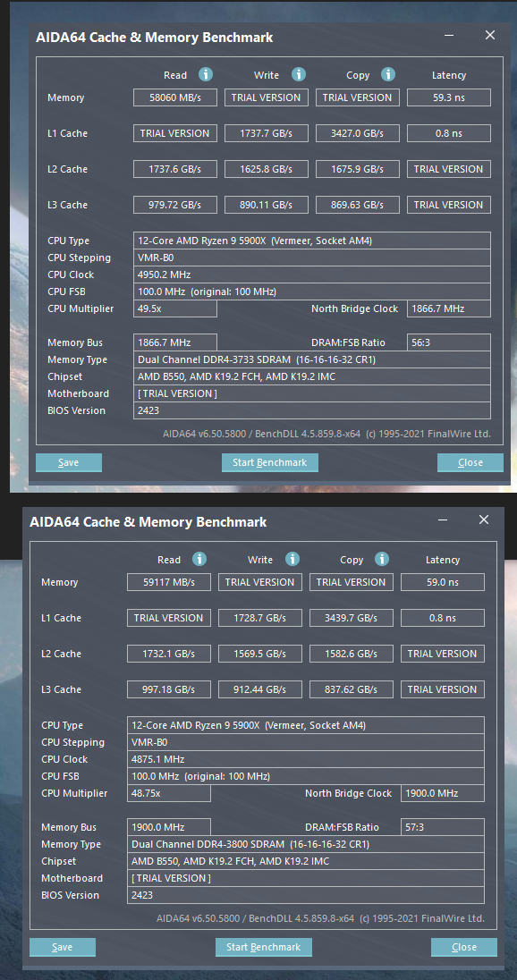Select Memory latency value 59.3 ns
Screen dimensions: 517x980
point(449,97)
